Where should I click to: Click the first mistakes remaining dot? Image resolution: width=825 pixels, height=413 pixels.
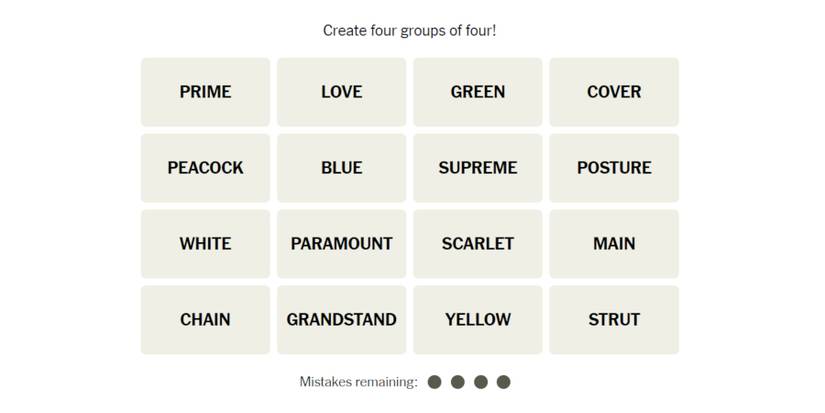click(435, 382)
